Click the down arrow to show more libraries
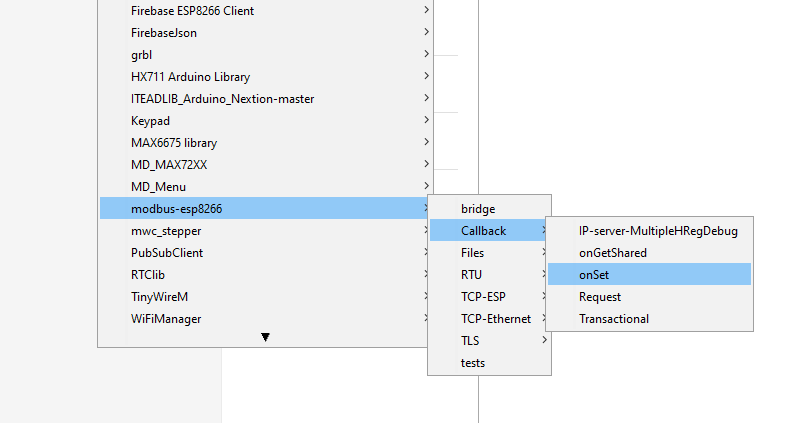Screen dimensions: 796x423 click(265, 337)
